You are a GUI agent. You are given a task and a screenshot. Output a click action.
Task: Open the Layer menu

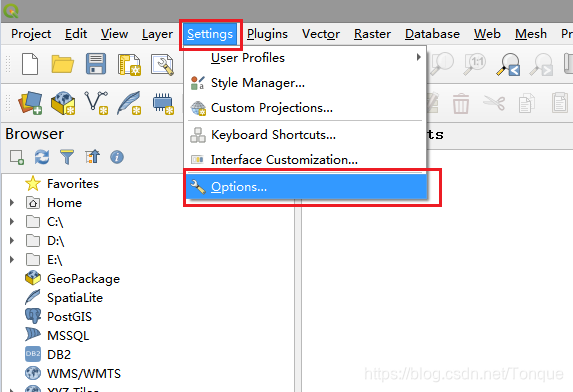[x=157, y=34]
